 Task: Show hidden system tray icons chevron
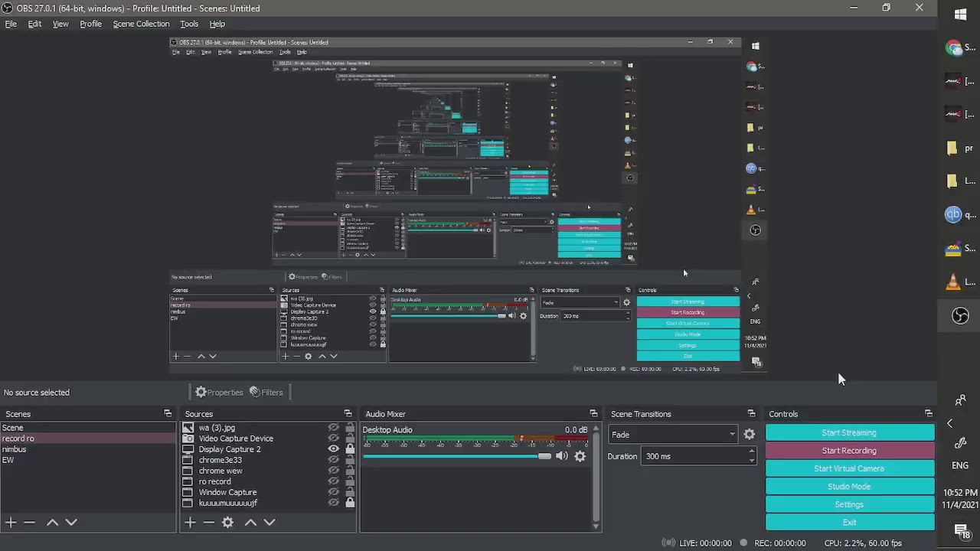(x=950, y=423)
